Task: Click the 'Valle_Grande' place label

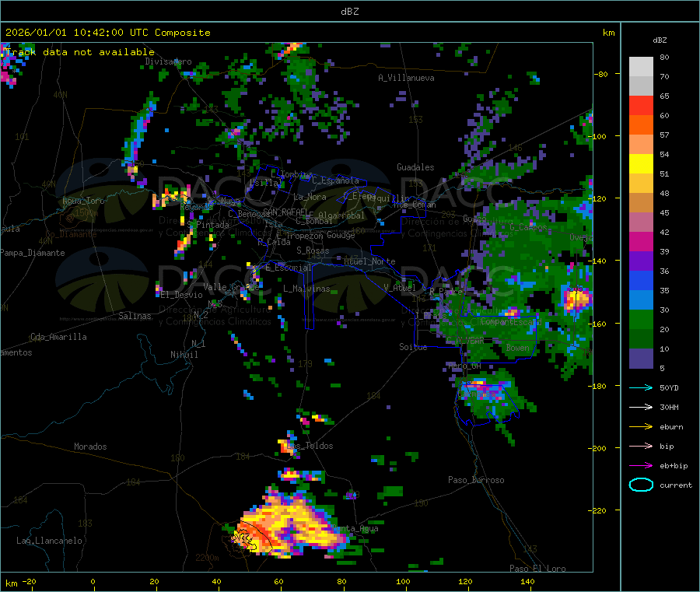Action: tap(231, 287)
